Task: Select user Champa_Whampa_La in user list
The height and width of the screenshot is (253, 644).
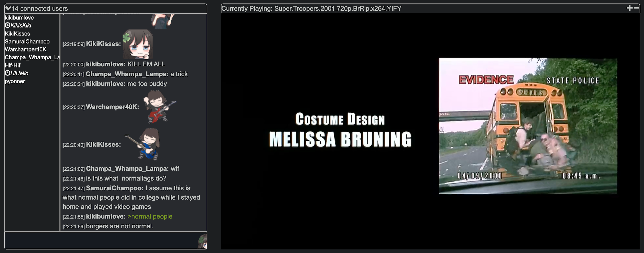Action: 32,57
